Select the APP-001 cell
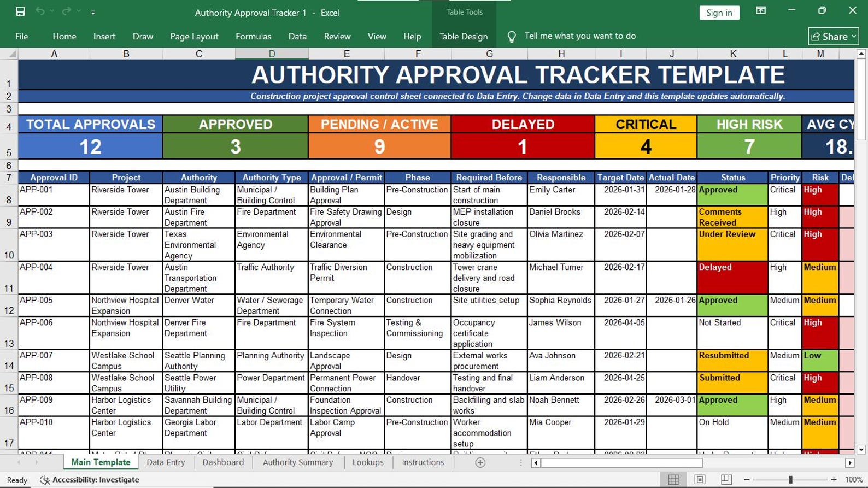Image resolution: width=868 pixels, height=488 pixels. (x=54, y=195)
